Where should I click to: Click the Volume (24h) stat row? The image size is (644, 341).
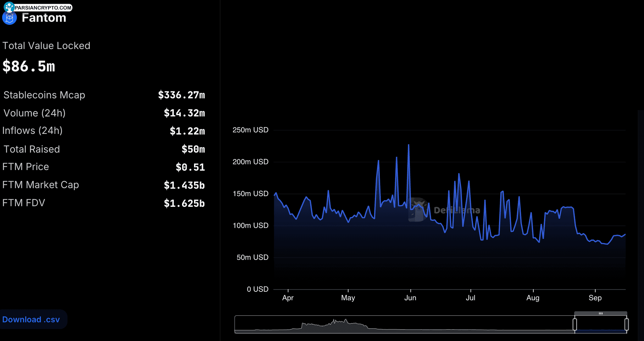104,113
